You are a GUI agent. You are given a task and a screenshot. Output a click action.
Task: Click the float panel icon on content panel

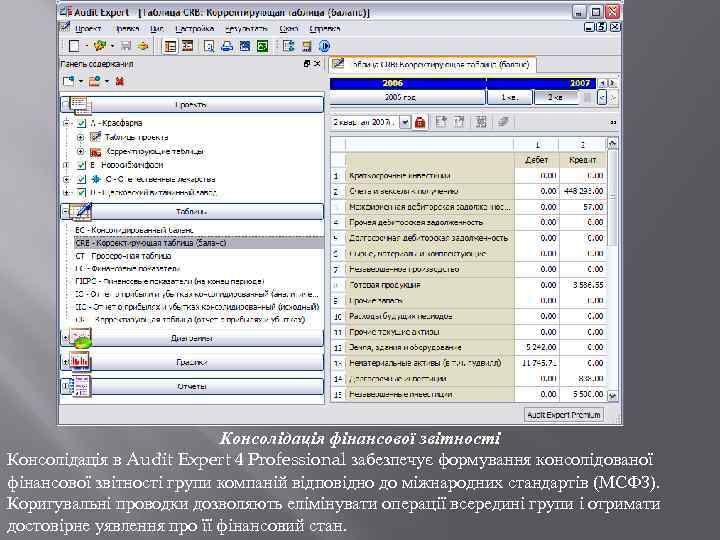tap(307, 64)
